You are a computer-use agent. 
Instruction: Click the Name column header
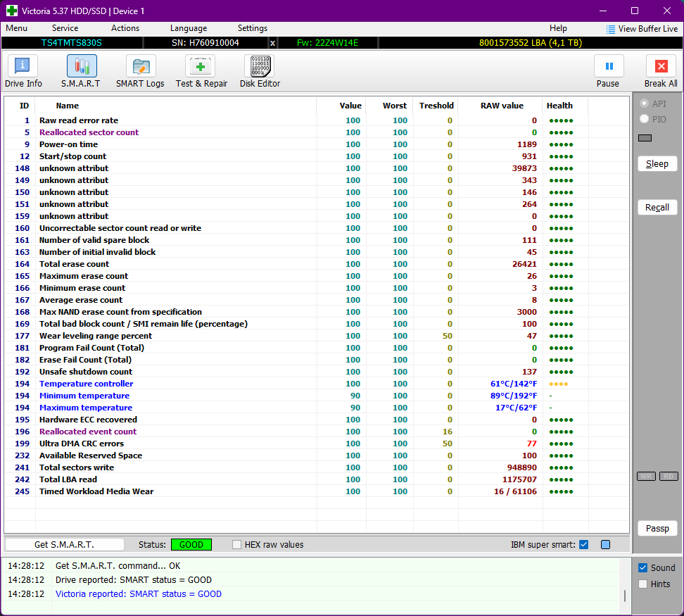pos(68,106)
